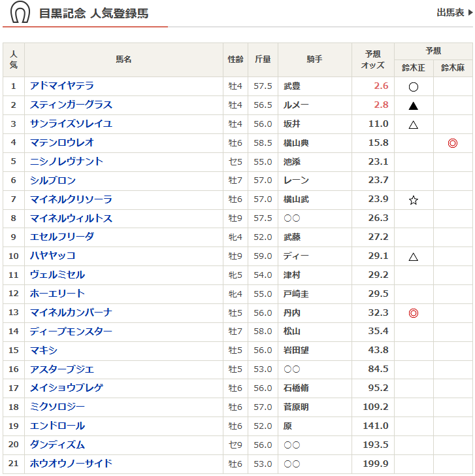Open horse page for スティンガーグラス
Screen dimensions: 475x476
coord(71,105)
